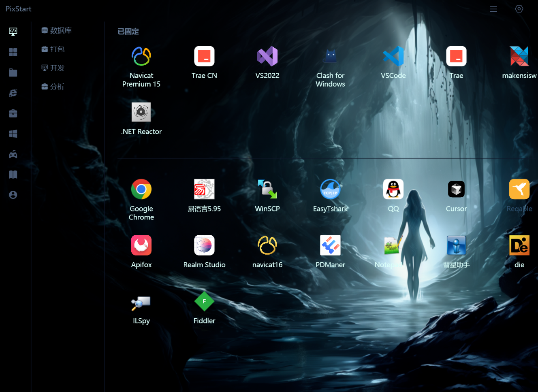Open the Trae CN app
The height and width of the screenshot is (392, 538).
(x=204, y=56)
